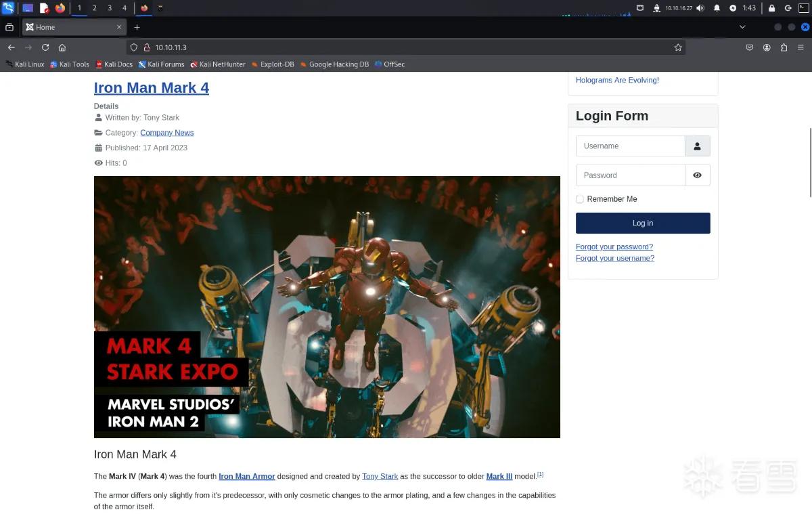Open the Firefox hamburger application menu
Image resolution: width=812 pixels, height=514 pixels.
tap(801, 47)
